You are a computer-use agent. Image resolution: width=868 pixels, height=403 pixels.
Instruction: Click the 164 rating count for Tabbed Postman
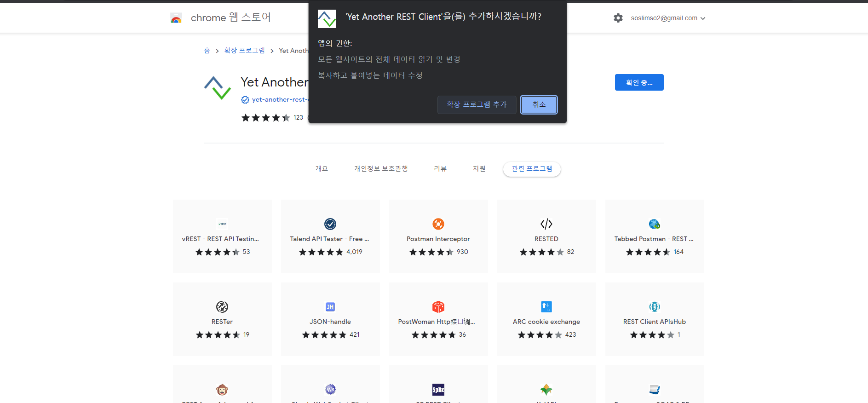coord(679,252)
